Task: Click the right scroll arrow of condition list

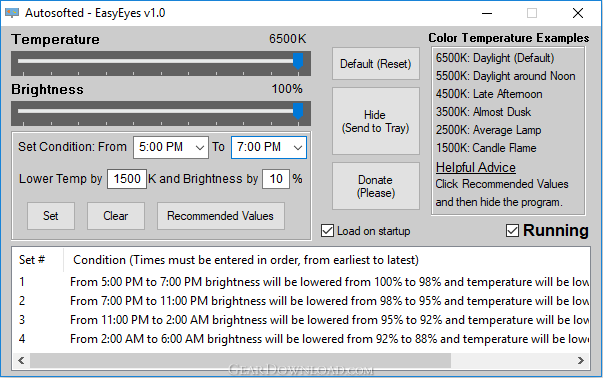Action: (x=581, y=360)
